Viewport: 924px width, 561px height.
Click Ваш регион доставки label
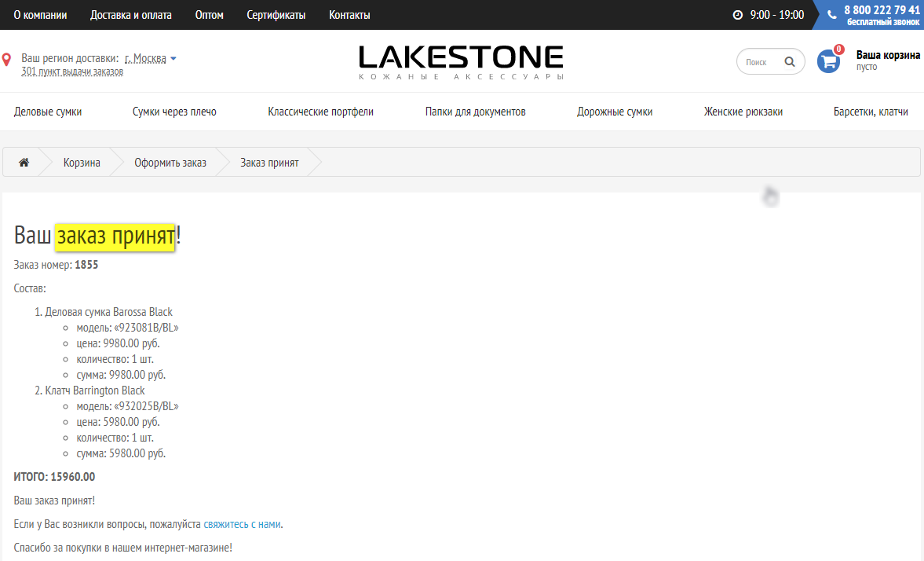click(70, 58)
